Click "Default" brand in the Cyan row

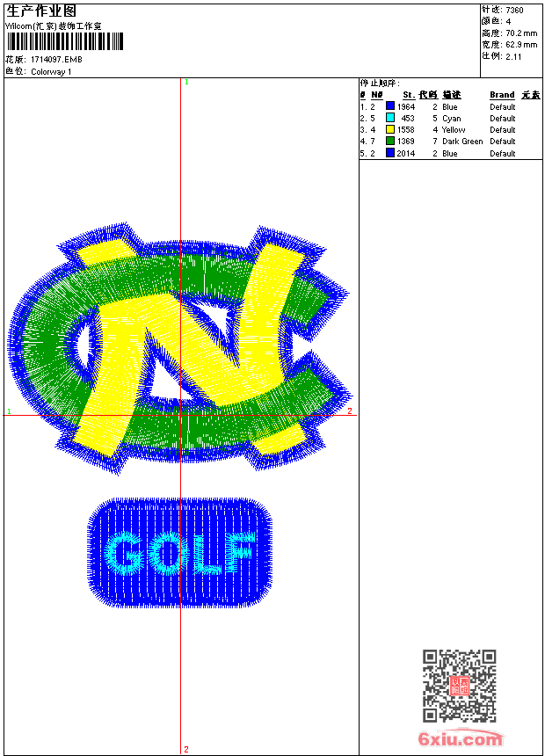[503, 118]
